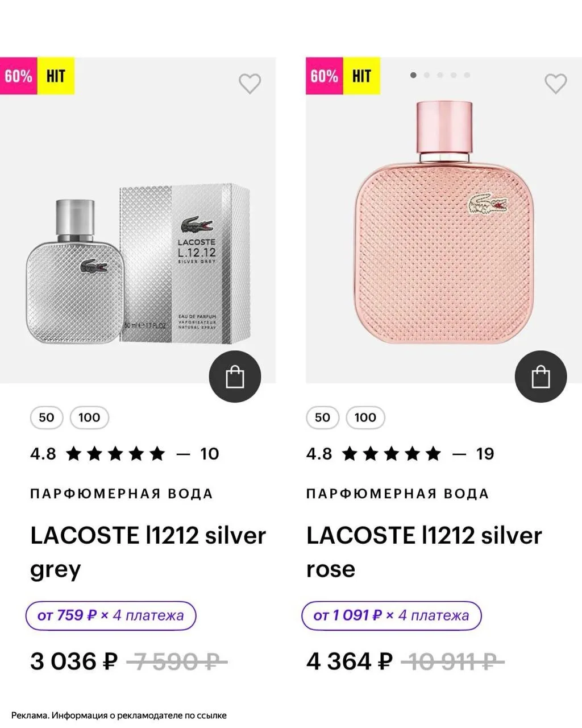Select 100 ml size for silver grey
Viewport: 582px width, 728px height.
(x=89, y=417)
